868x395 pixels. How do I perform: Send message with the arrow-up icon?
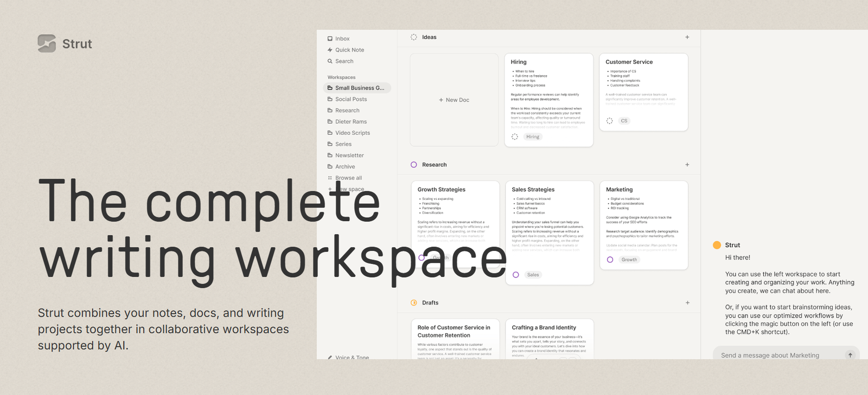pyautogui.click(x=850, y=355)
